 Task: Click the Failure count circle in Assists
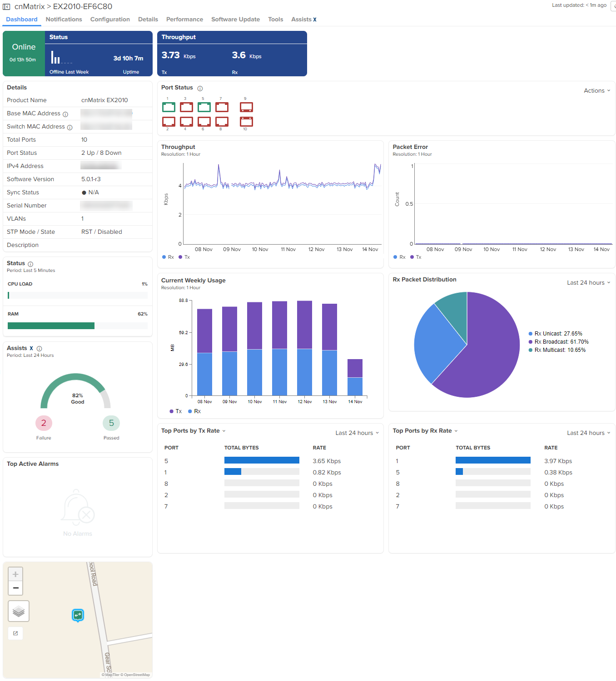click(x=44, y=423)
